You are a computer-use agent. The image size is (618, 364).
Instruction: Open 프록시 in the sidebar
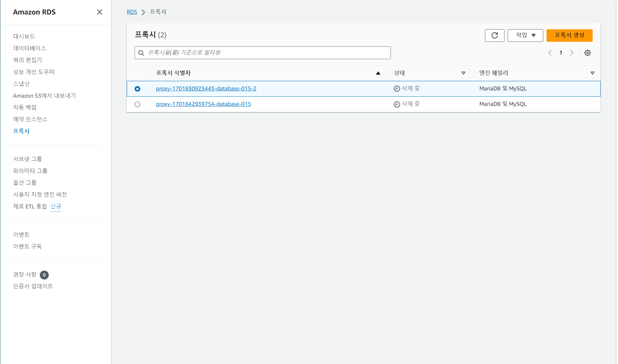[x=21, y=131]
